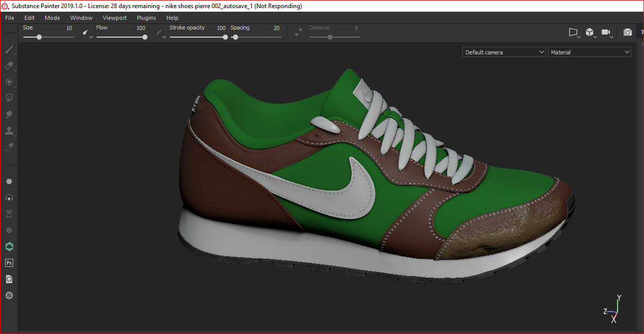
Task: Click the Substance Share circular icon
Action: click(9, 295)
